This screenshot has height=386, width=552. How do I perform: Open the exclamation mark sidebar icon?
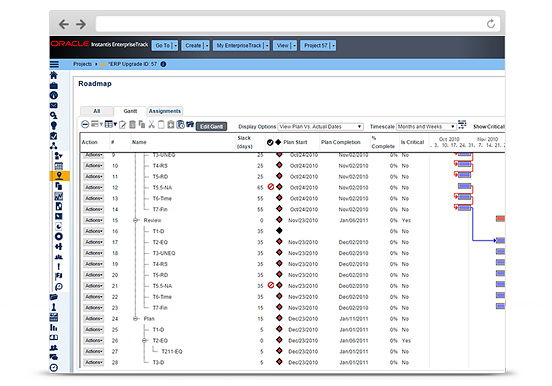[x=59, y=266]
